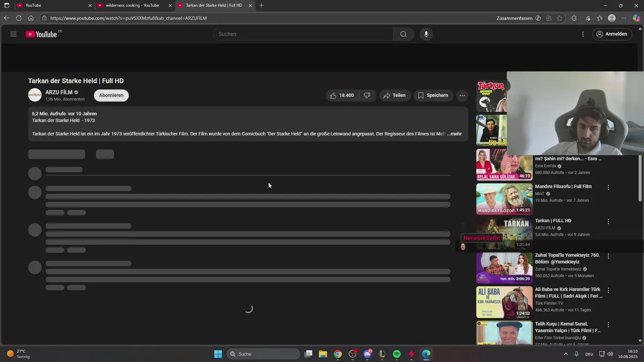Switch to the YouTube tab

(x=53, y=6)
